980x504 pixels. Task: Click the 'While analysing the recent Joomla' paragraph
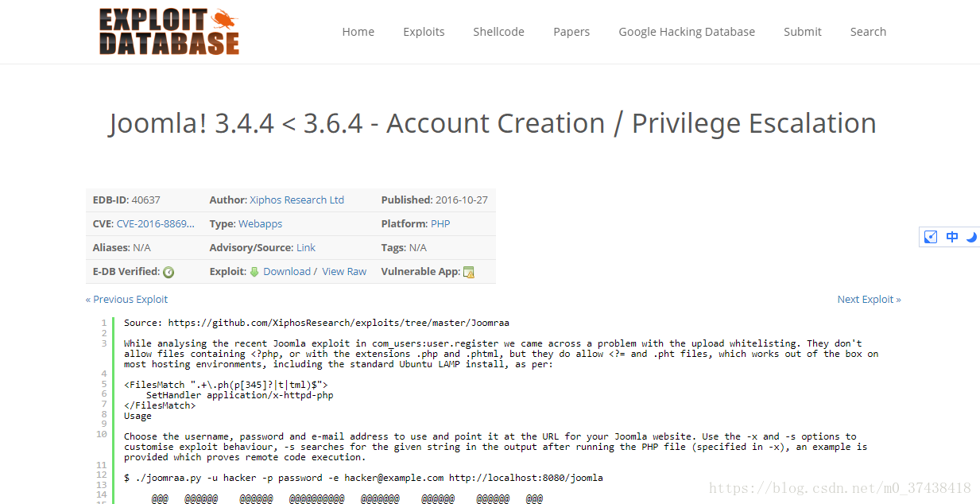click(502, 354)
